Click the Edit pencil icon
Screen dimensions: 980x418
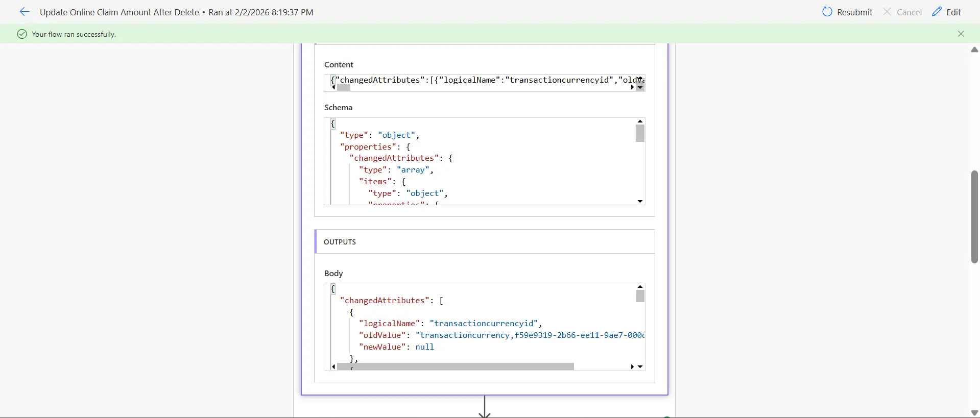click(937, 12)
